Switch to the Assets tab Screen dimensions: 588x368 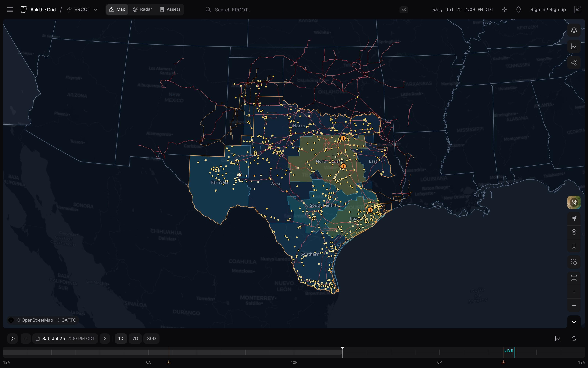click(x=170, y=10)
